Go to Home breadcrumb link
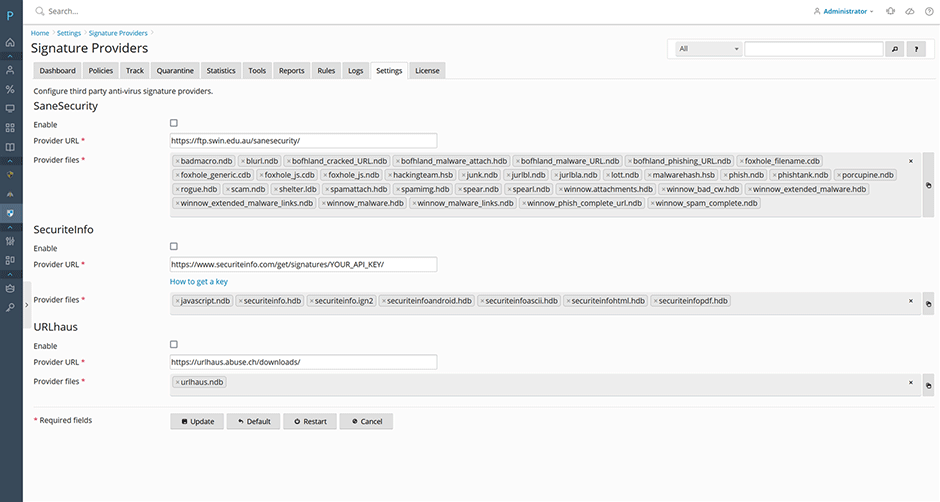 tap(40, 33)
